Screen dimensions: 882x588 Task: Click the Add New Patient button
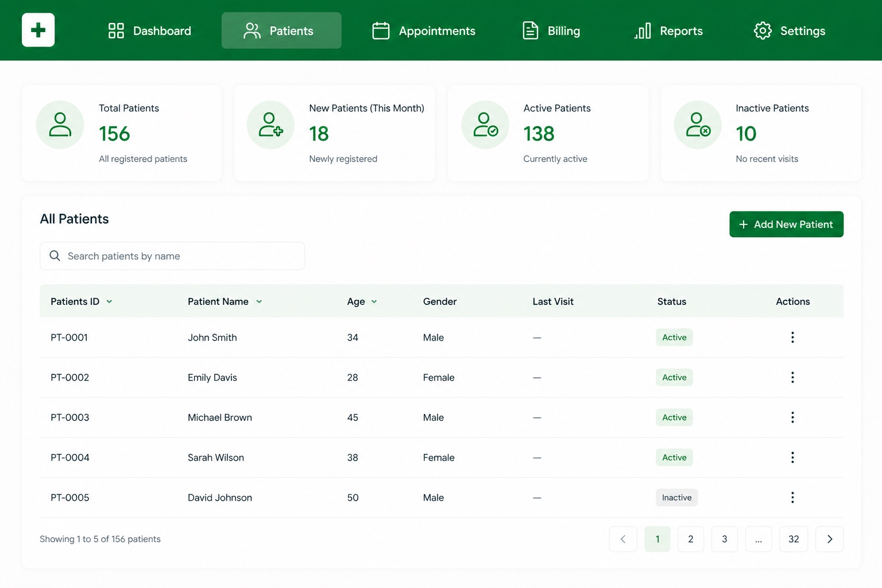(x=786, y=224)
